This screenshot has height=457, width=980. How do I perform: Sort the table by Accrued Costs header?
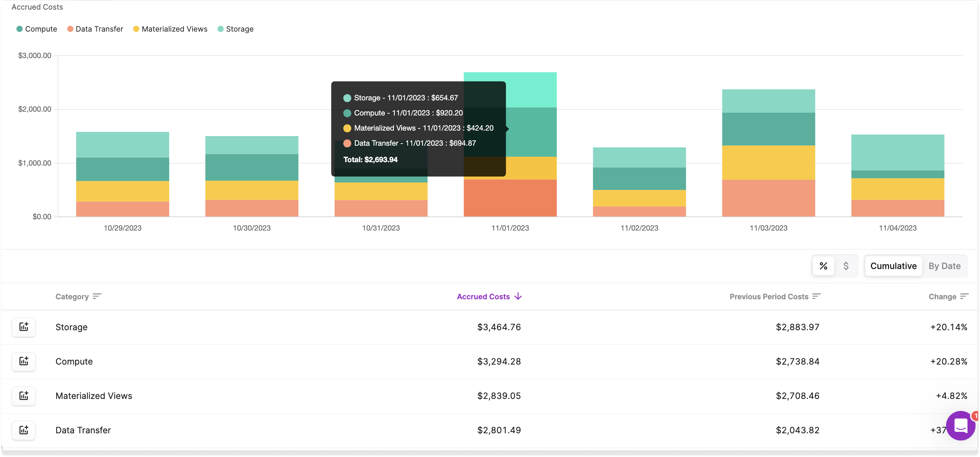coord(483,297)
